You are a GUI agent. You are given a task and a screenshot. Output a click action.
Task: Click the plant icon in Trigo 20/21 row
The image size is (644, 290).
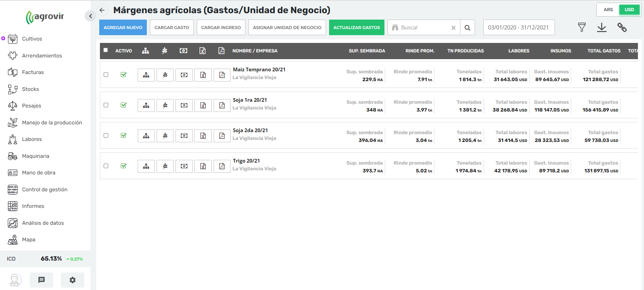click(165, 166)
